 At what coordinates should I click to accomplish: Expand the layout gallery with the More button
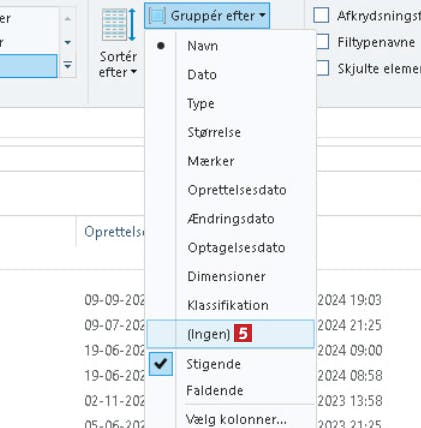tap(68, 65)
